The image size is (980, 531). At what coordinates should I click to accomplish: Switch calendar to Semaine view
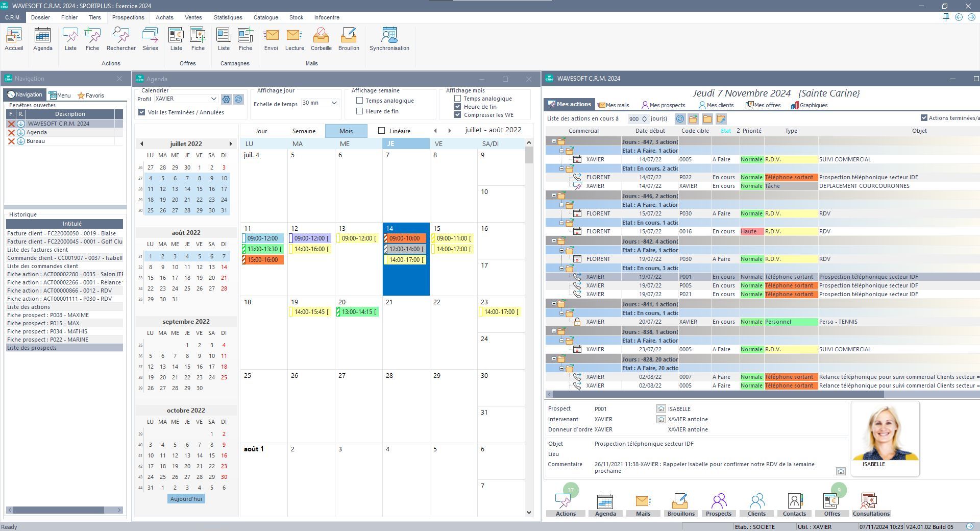304,131
